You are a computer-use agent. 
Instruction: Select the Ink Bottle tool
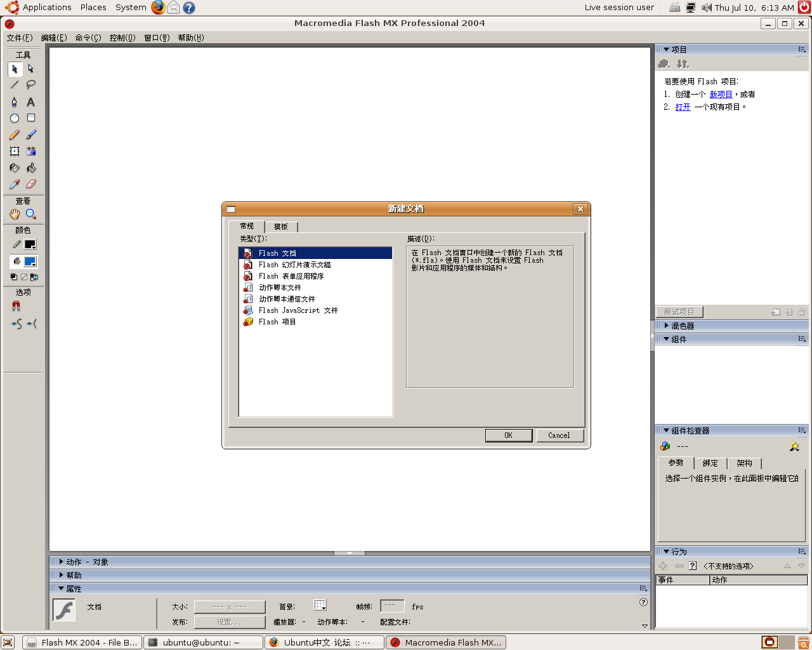15,168
